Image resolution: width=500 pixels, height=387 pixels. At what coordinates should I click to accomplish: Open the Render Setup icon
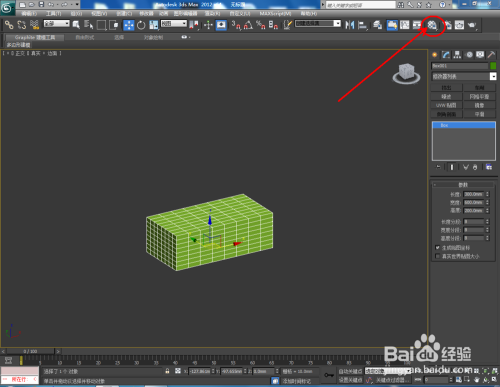448,25
